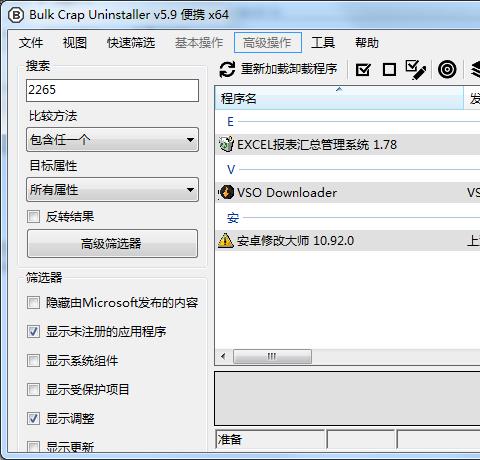Screen dimensions: 480x460
Task: Toggle the 显示更新 checkbox
Action: pyautogui.click(x=33, y=446)
